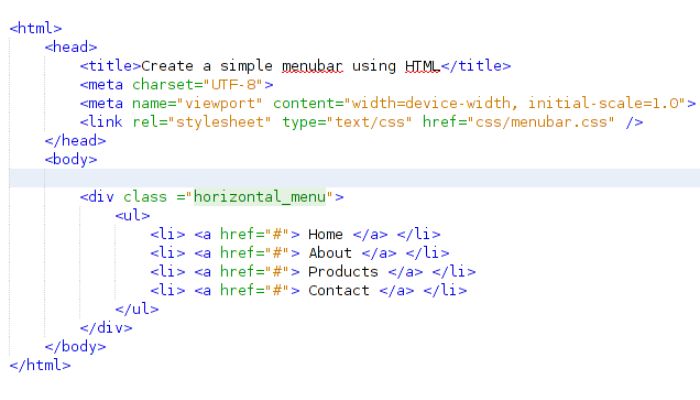Click the opening <html> tag
The height and width of the screenshot is (400, 700).
tap(36, 28)
